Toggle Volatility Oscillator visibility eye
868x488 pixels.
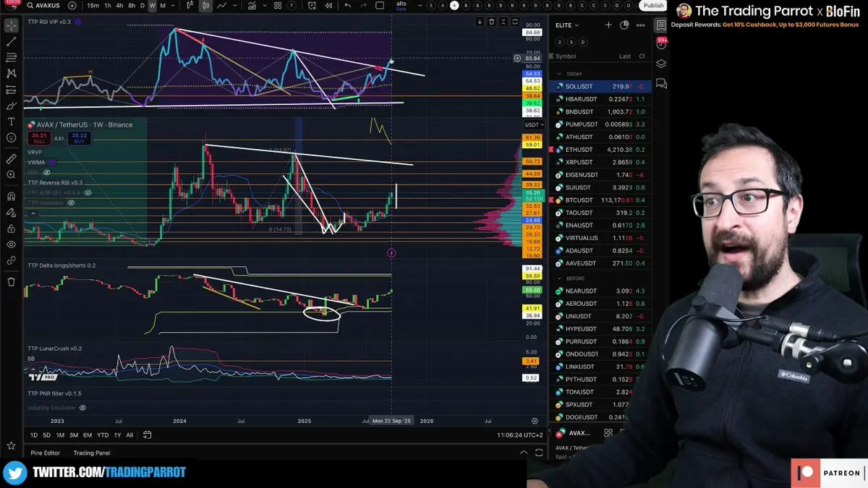82,408
